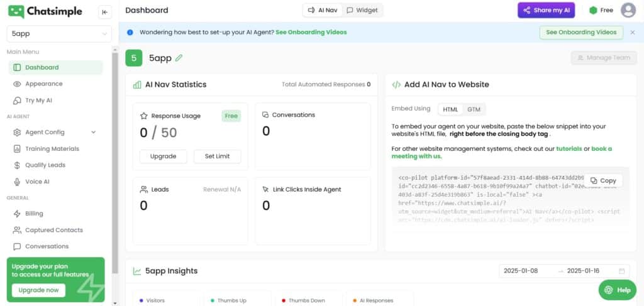Open the tutorials link
The height and width of the screenshot is (306, 644).
tap(569, 149)
